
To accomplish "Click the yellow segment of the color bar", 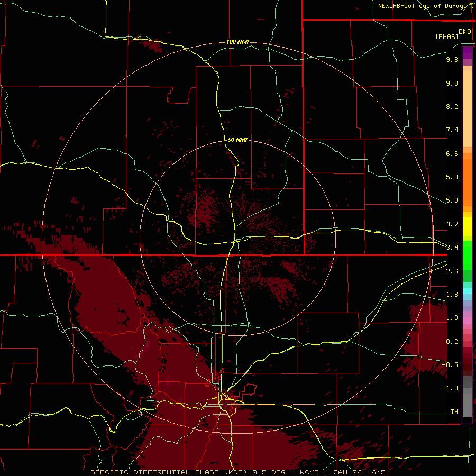I will coord(467,226).
